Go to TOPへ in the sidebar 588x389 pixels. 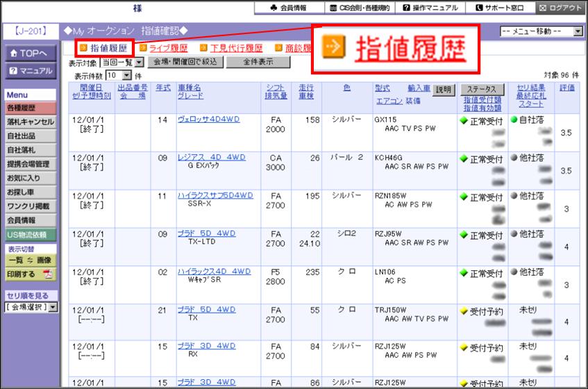[31, 53]
